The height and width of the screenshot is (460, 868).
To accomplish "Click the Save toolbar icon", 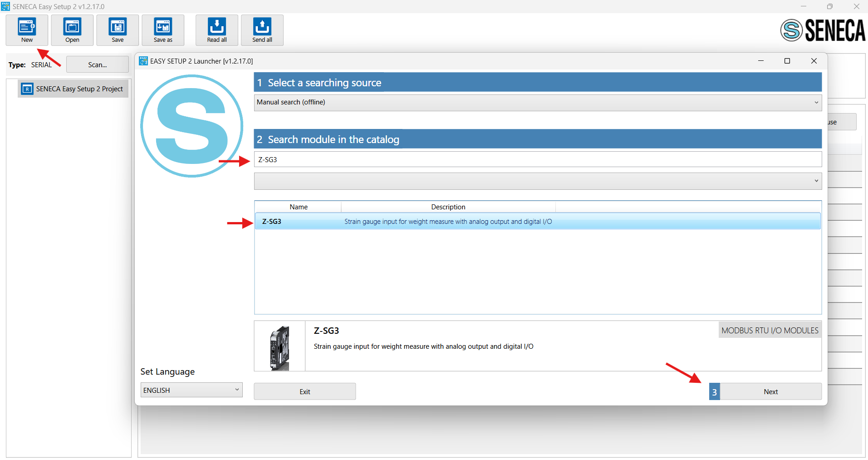I will (x=118, y=30).
